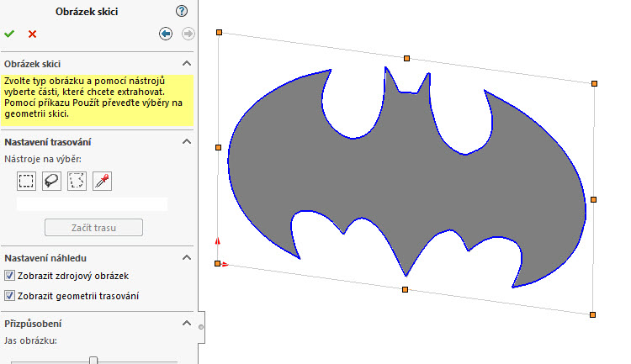Click the Jas obrázku brightness slider thumb
The image size is (631, 364).
click(93, 361)
